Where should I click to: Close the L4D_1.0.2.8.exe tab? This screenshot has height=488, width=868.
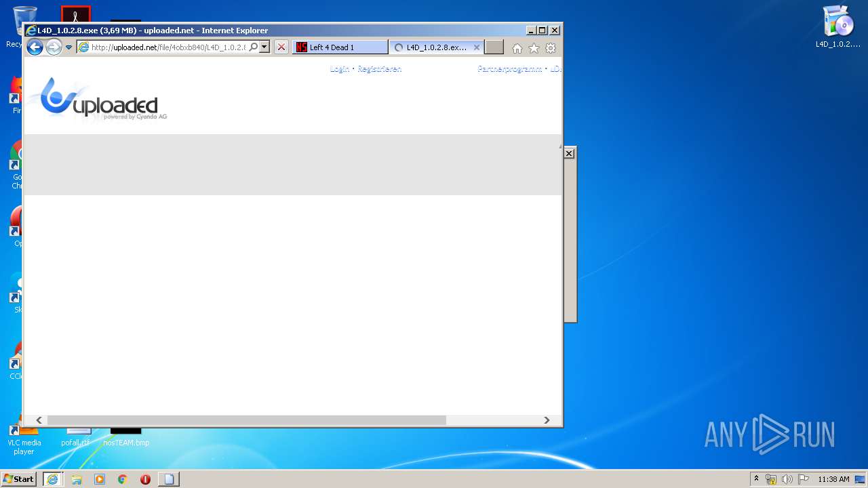click(477, 47)
